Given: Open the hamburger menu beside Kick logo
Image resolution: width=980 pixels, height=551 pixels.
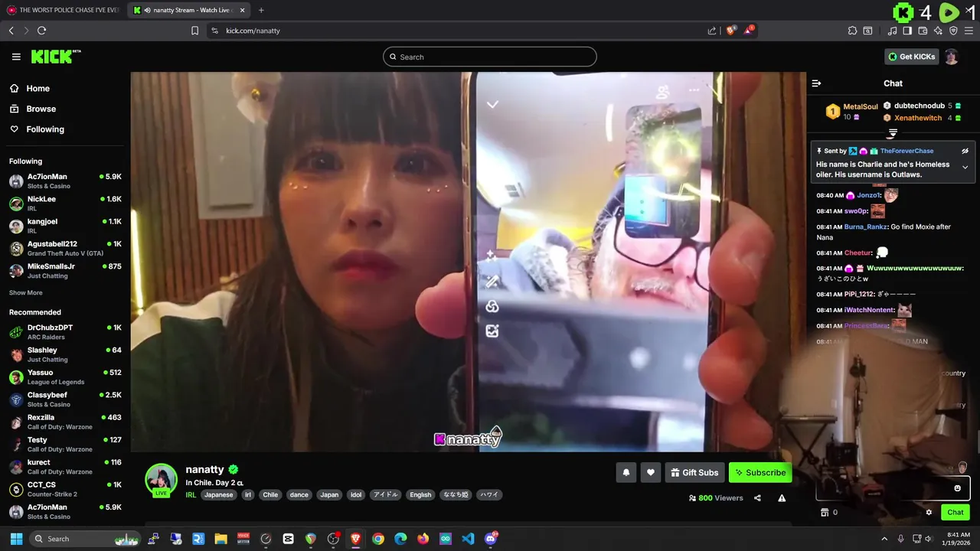Looking at the screenshot, I should [16, 57].
